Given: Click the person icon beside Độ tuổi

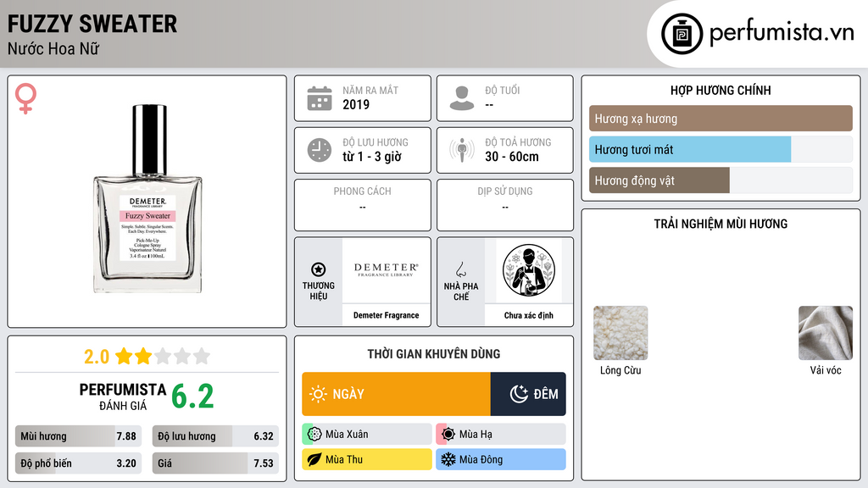Looking at the screenshot, I should point(462,98).
